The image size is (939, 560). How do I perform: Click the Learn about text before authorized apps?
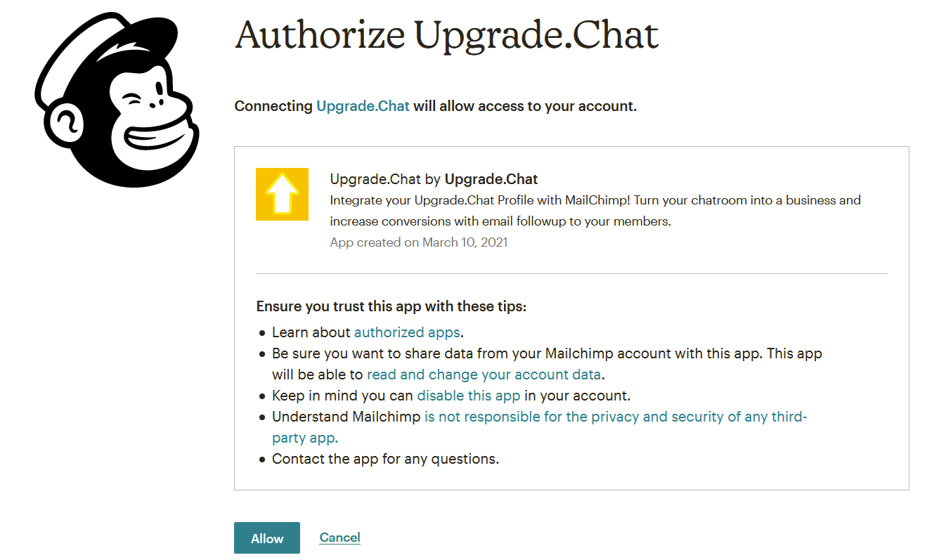311,332
